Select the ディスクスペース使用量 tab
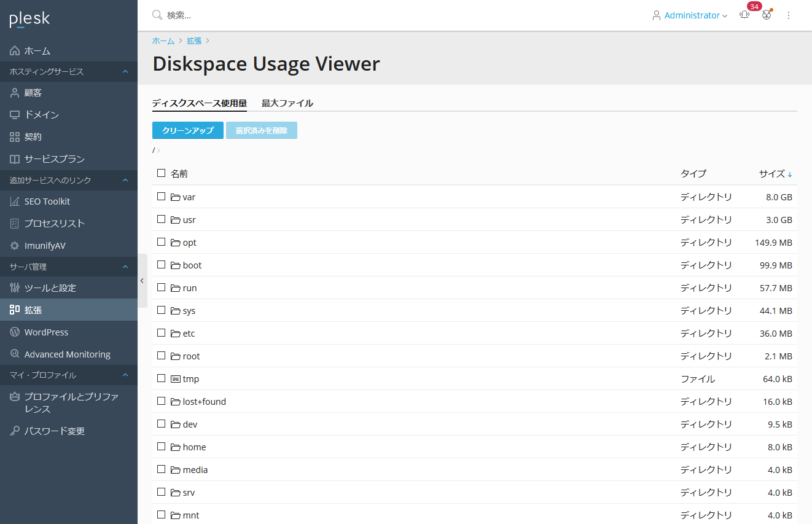This screenshot has width=812, height=524. click(x=199, y=103)
